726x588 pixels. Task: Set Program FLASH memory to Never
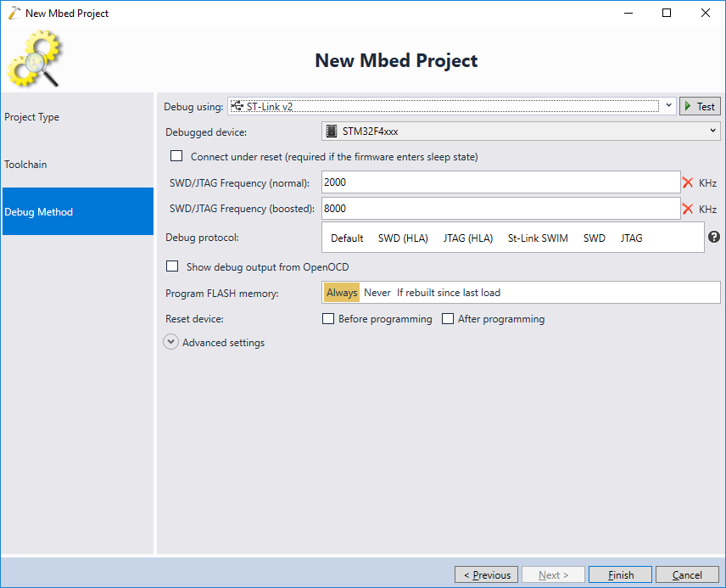[377, 293]
